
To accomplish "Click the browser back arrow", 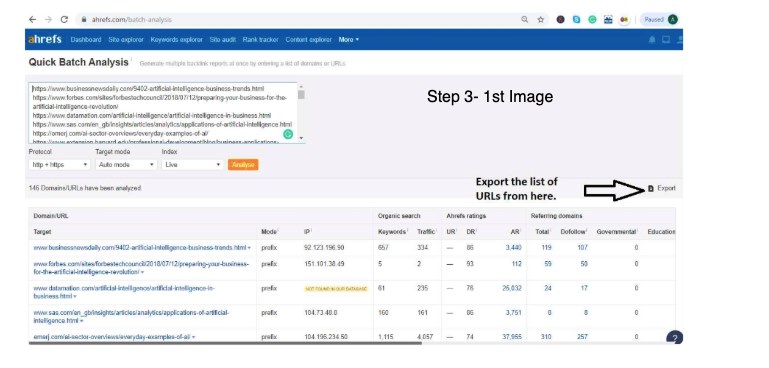I will 32,20.
